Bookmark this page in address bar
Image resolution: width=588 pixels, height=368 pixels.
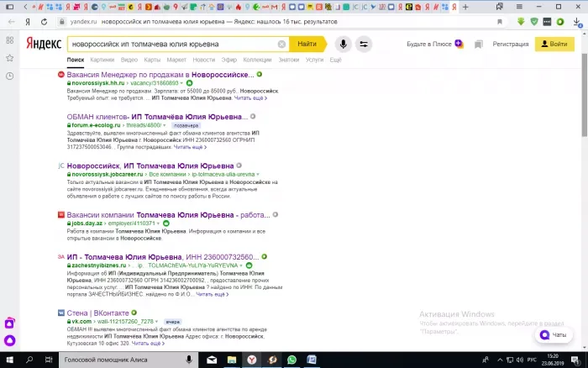point(500,22)
